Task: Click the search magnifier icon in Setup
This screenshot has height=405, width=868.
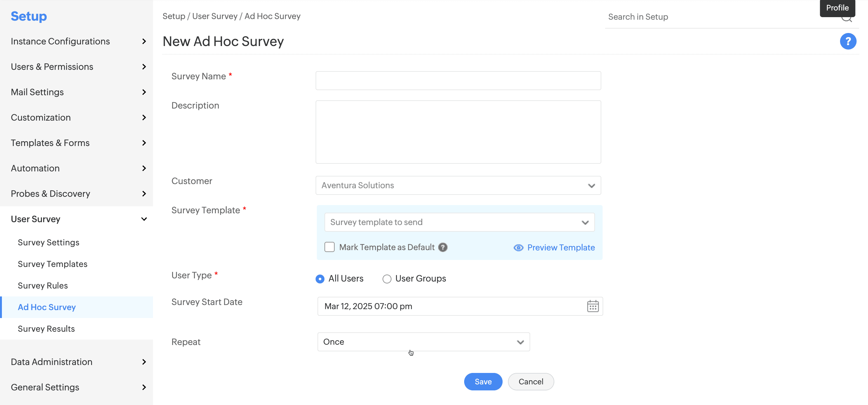Action: click(846, 18)
